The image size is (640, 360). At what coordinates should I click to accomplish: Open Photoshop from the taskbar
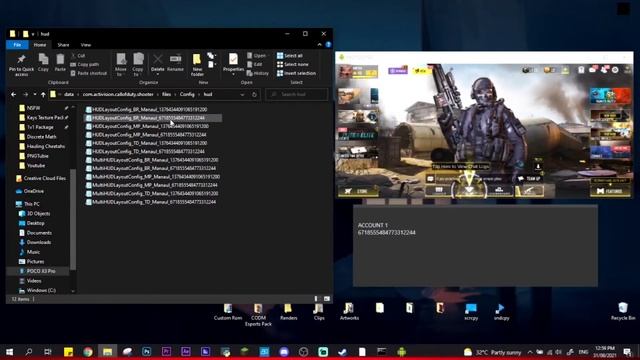(x=147, y=351)
